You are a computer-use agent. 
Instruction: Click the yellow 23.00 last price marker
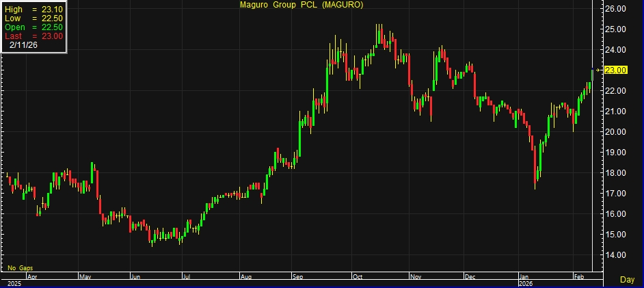(x=616, y=70)
